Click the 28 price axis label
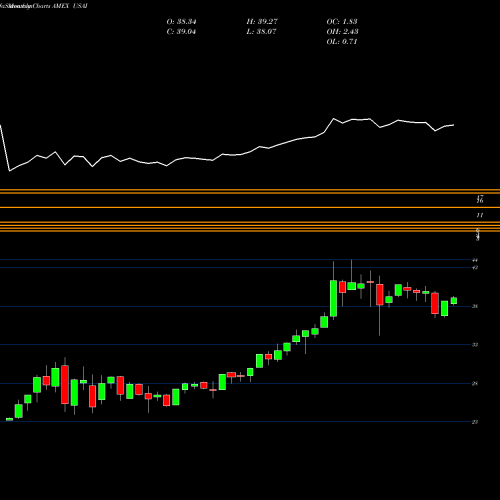 click(x=475, y=383)
